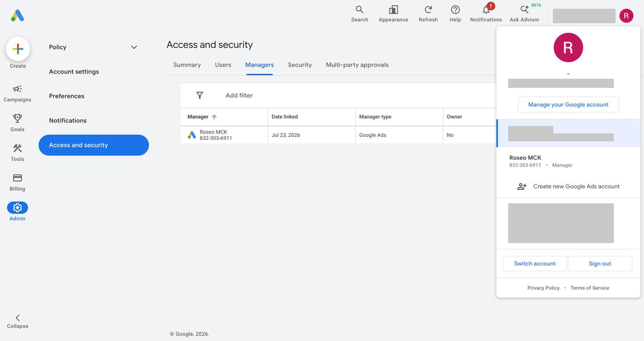This screenshot has width=644, height=341.
Task: Open Multi-party approvals tab
Action: pyautogui.click(x=357, y=65)
